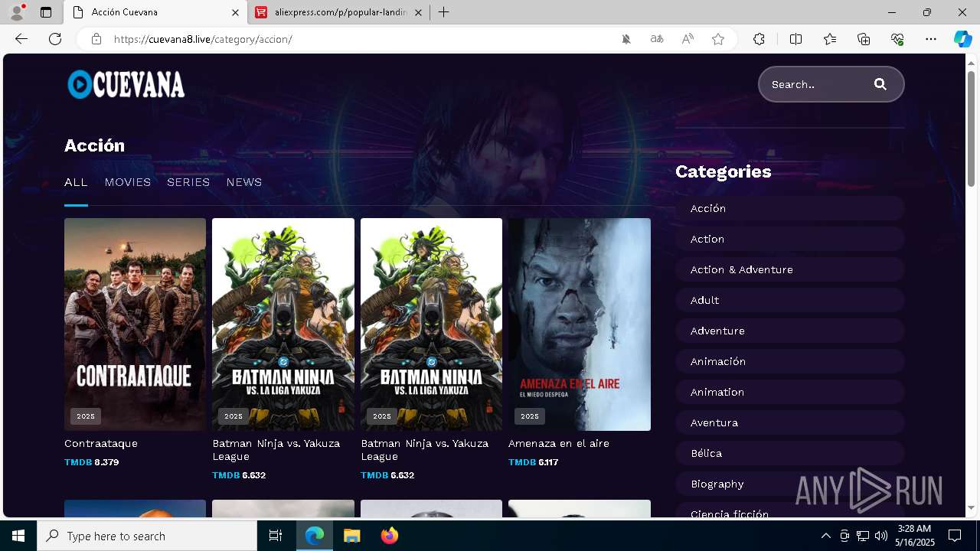Toggle split screen view

pos(795,39)
